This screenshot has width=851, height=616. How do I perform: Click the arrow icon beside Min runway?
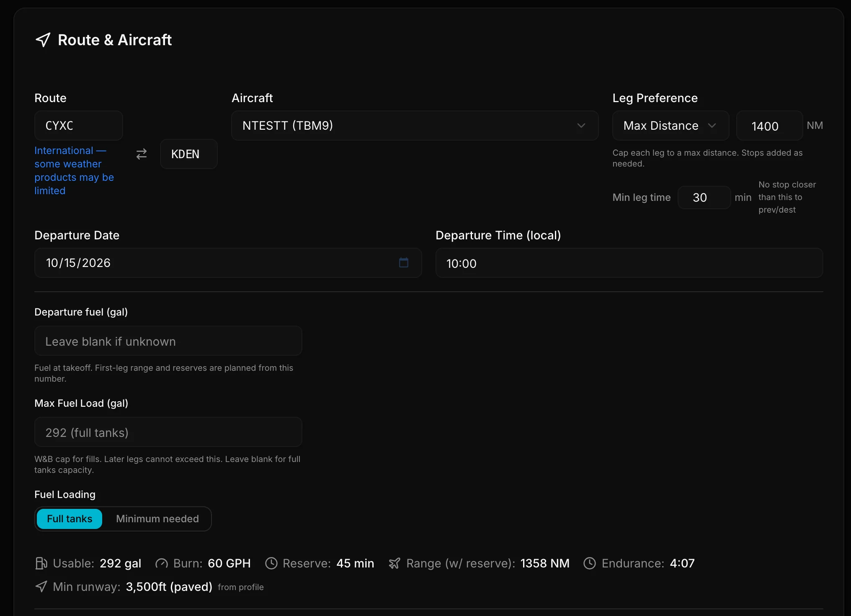tap(41, 586)
